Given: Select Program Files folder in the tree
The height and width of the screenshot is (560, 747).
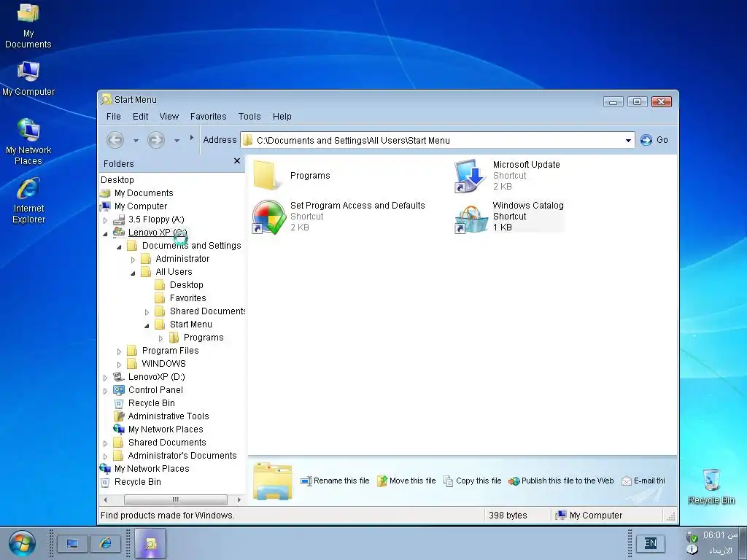Looking at the screenshot, I should coord(170,351).
